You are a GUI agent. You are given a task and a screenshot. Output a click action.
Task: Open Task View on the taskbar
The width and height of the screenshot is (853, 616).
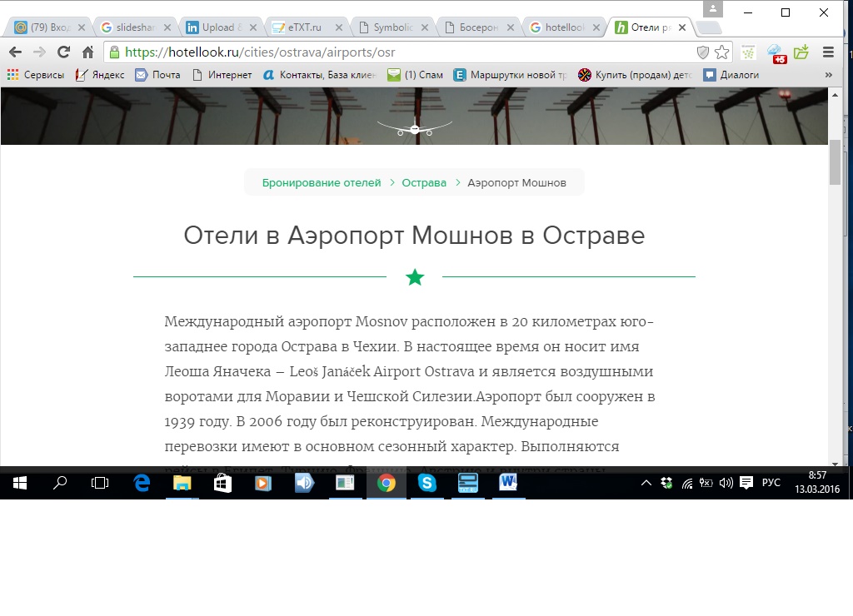coord(100,483)
